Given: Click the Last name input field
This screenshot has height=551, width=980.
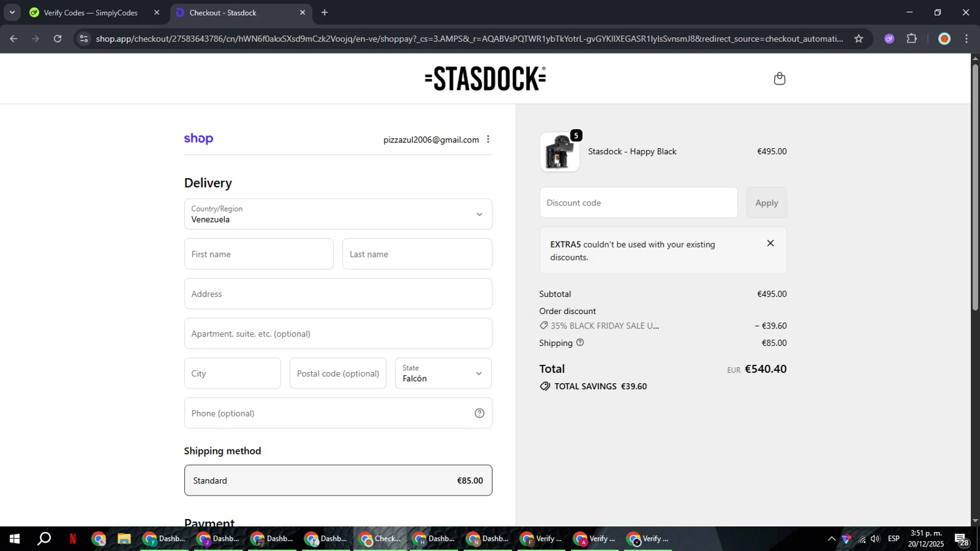Looking at the screenshot, I should click(417, 254).
